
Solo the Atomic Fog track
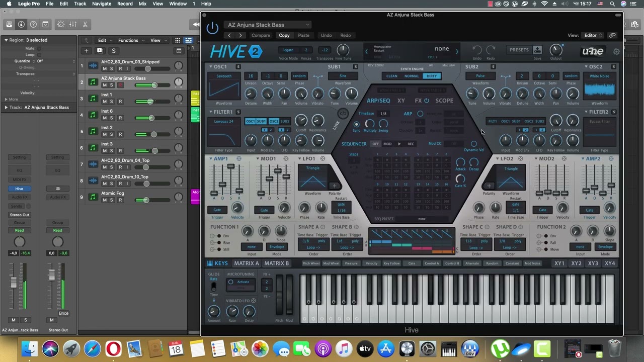(x=112, y=200)
